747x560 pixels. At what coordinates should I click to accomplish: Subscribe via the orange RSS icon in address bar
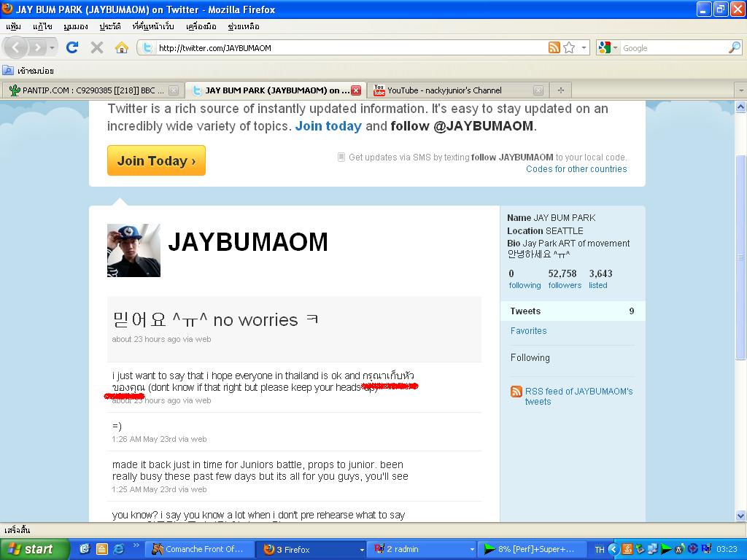[x=554, y=47]
